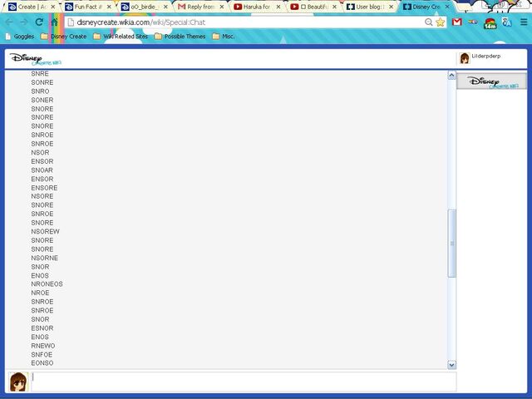Click the extension icon right of Gmail
532x399 pixels.
(x=473, y=22)
